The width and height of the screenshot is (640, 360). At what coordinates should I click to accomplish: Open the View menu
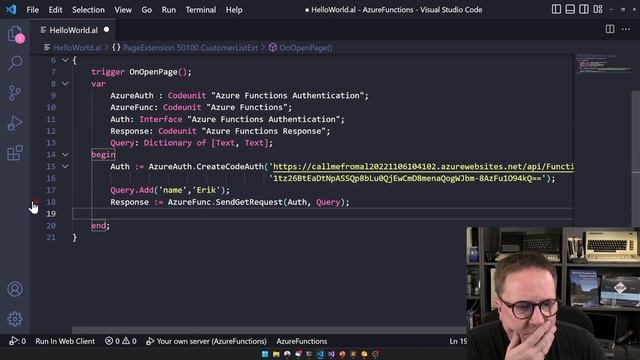click(x=123, y=10)
